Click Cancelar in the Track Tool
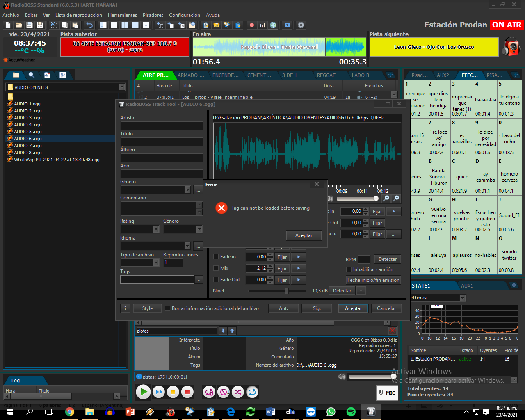The height and width of the screenshot is (420, 525). (386, 308)
